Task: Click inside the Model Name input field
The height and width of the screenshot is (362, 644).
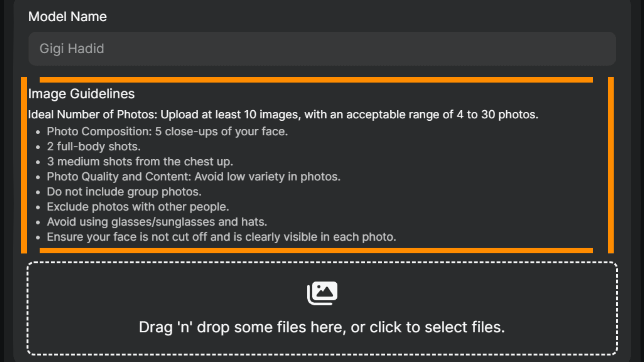Action: point(322,49)
